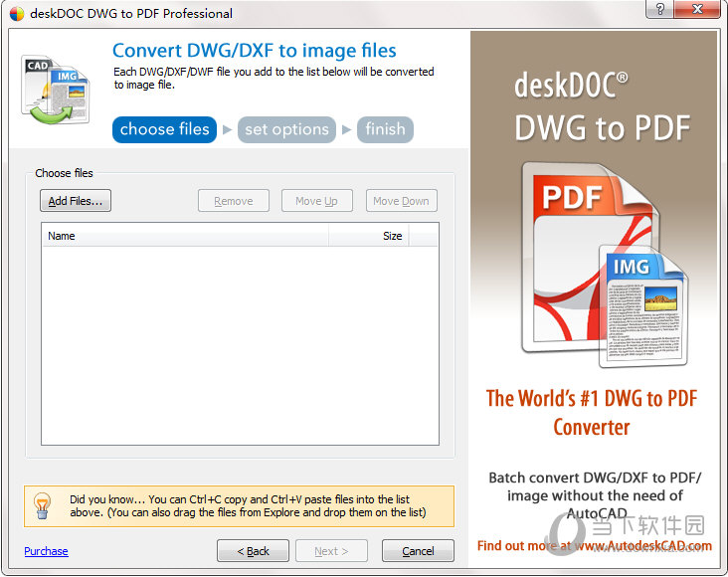Click the Move Down button
The image size is (728, 577).
tap(401, 201)
